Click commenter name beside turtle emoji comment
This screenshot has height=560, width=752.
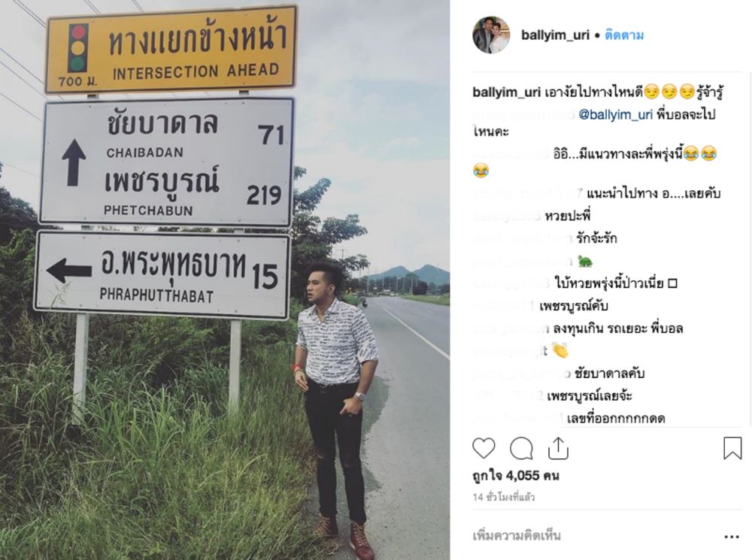click(523, 262)
